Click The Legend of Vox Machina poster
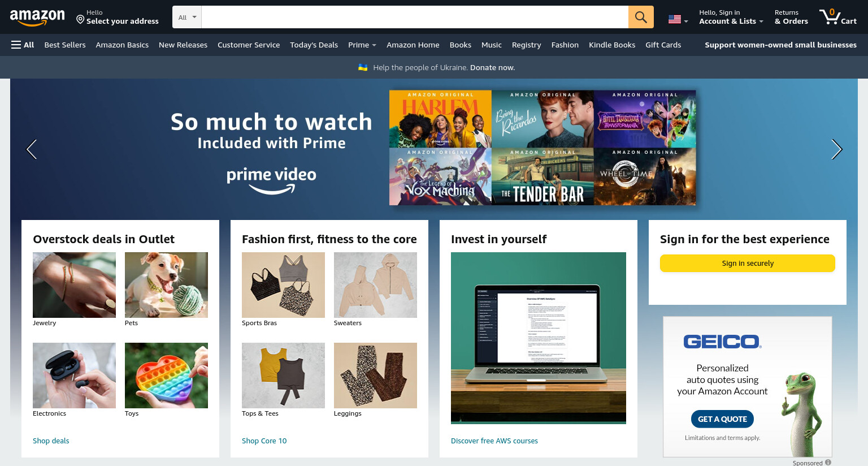This screenshot has width=868, height=466. tap(440, 176)
